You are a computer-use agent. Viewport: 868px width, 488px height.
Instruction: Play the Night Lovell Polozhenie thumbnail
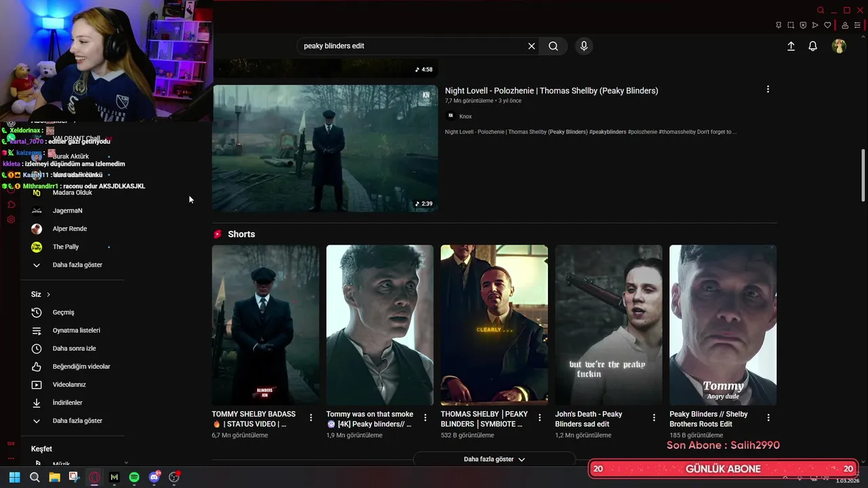(x=325, y=148)
